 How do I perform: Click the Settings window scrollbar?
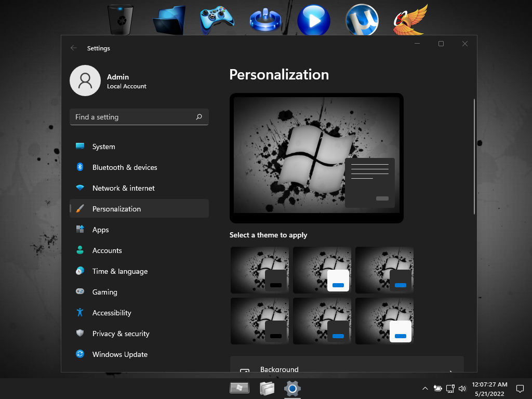pyautogui.click(x=474, y=156)
